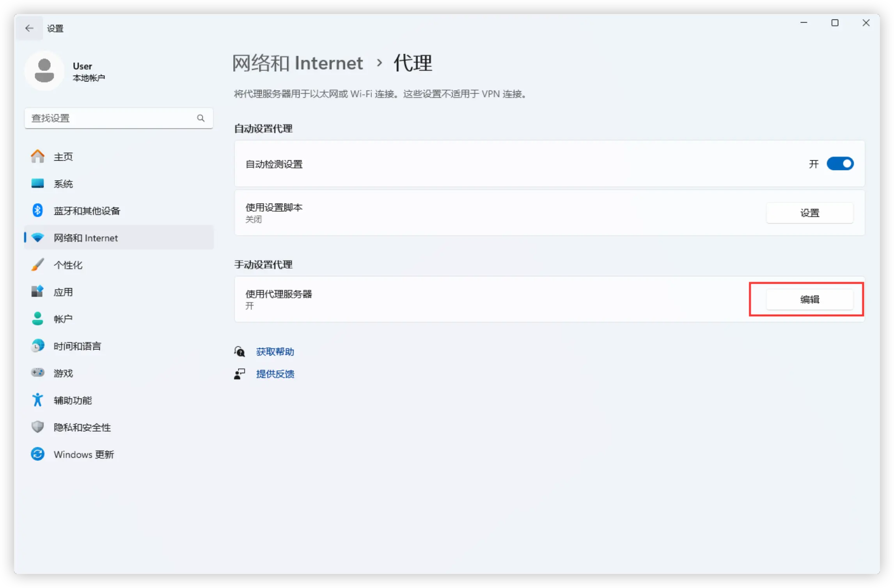The width and height of the screenshot is (894, 588).
Task: Open 辅助功能 settings
Action: point(119,400)
